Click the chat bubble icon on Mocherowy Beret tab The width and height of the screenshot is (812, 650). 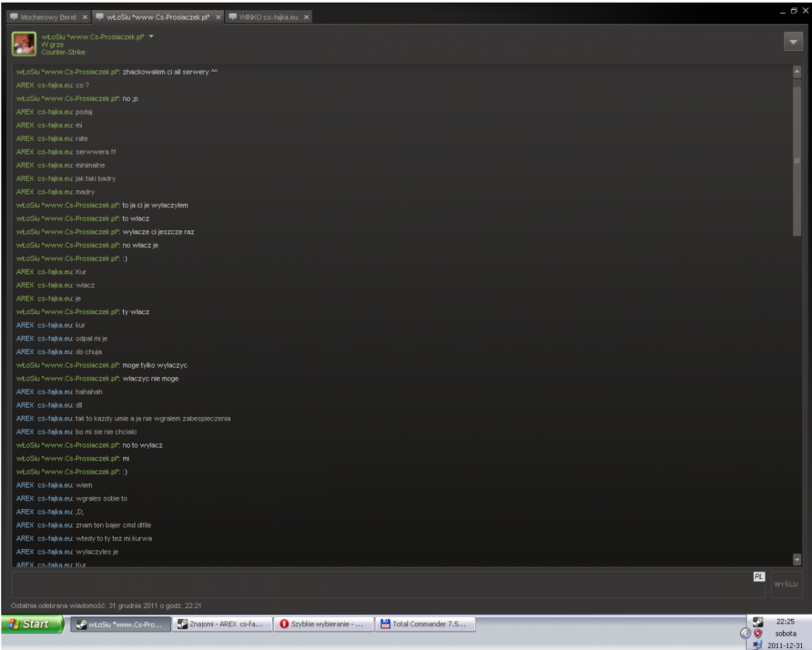(14, 17)
